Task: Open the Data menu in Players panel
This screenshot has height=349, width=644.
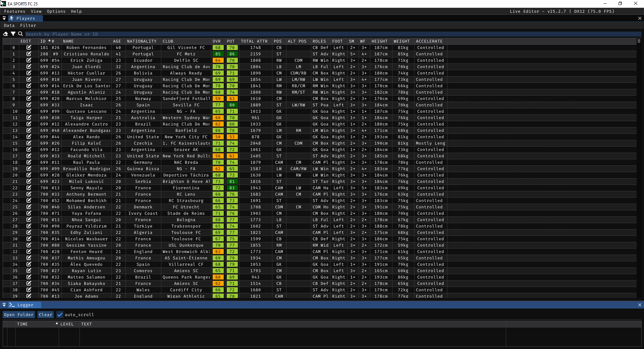Action: coord(9,26)
